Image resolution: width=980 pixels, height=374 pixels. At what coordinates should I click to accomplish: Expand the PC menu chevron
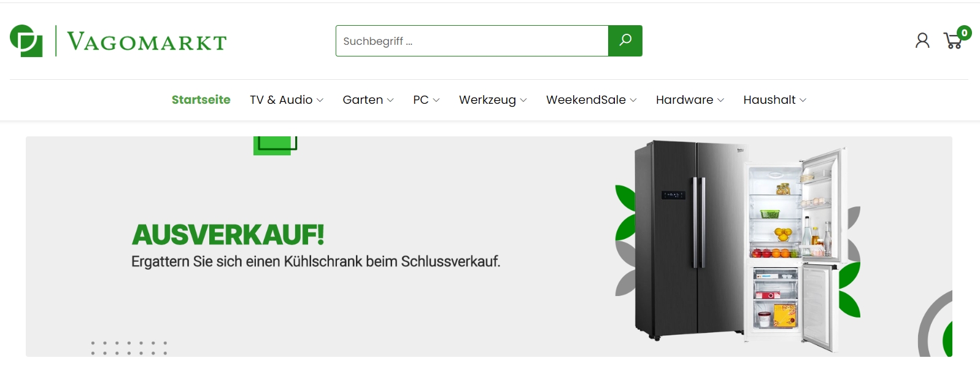coord(436,100)
